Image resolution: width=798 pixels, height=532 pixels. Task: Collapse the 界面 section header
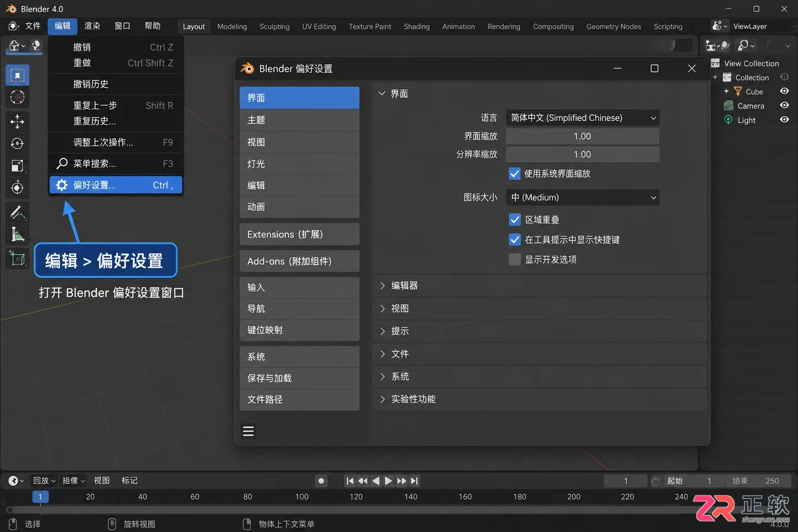coord(540,94)
